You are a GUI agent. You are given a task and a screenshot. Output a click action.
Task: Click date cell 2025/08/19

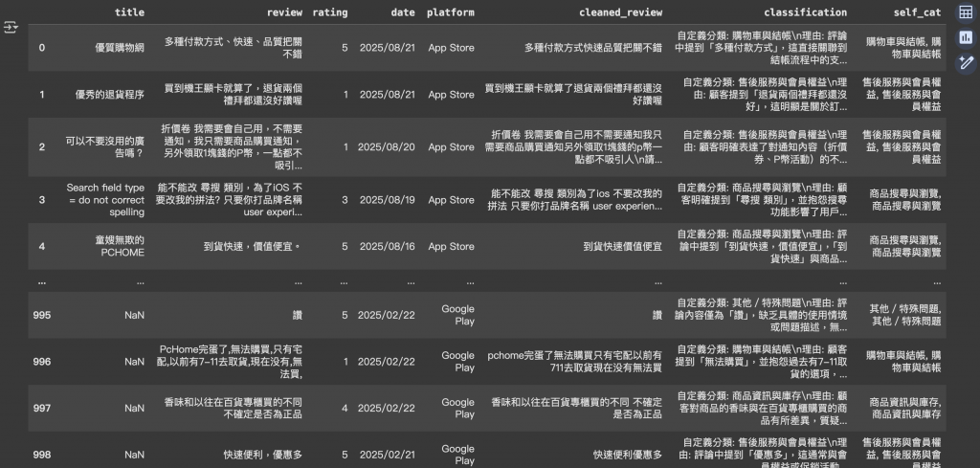click(387, 200)
